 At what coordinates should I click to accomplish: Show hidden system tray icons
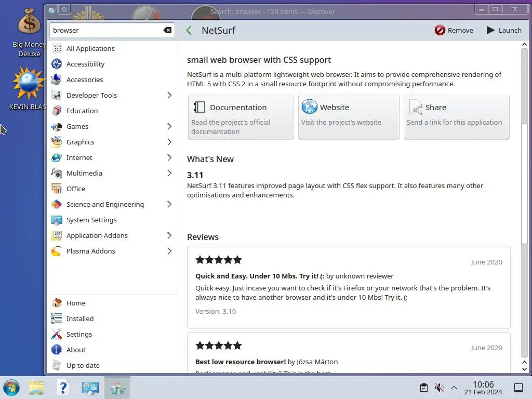coord(454,388)
